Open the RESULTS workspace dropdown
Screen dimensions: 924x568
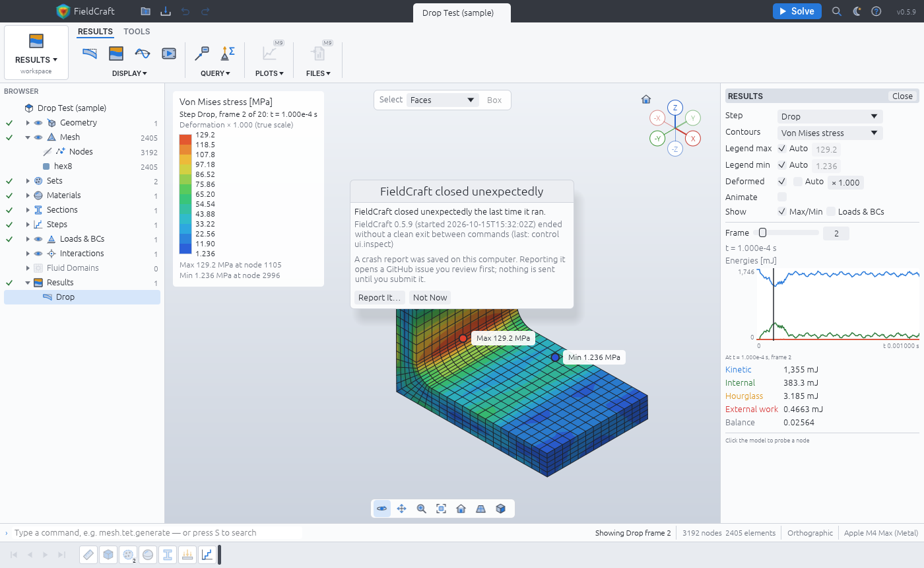pyautogui.click(x=36, y=53)
